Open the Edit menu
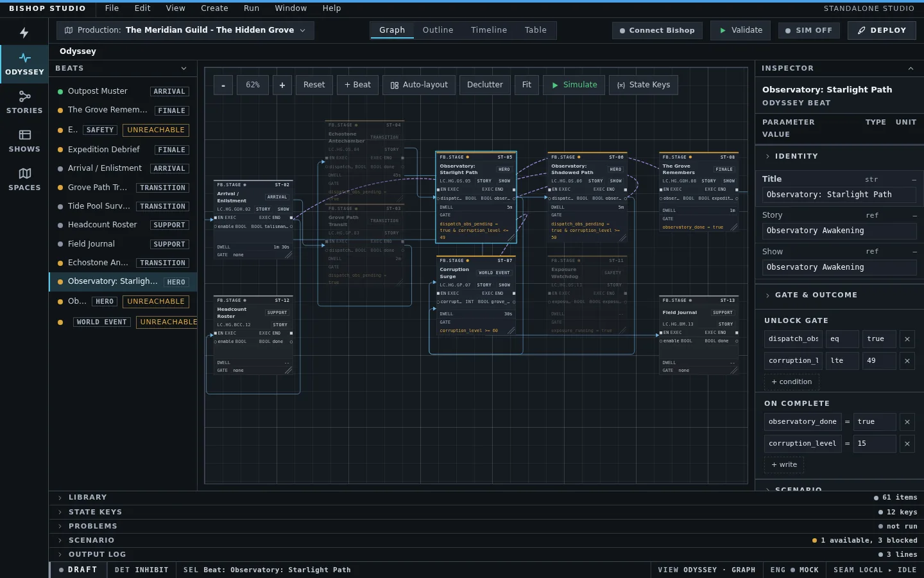The image size is (924, 578). click(x=142, y=8)
